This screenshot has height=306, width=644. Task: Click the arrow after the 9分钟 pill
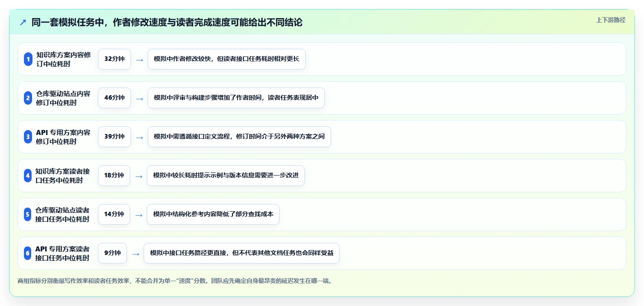(x=135, y=254)
